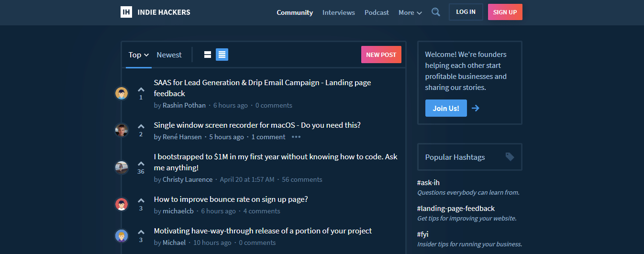The width and height of the screenshot is (644, 254).
Task: Switch to the compact list view
Action: click(222, 55)
